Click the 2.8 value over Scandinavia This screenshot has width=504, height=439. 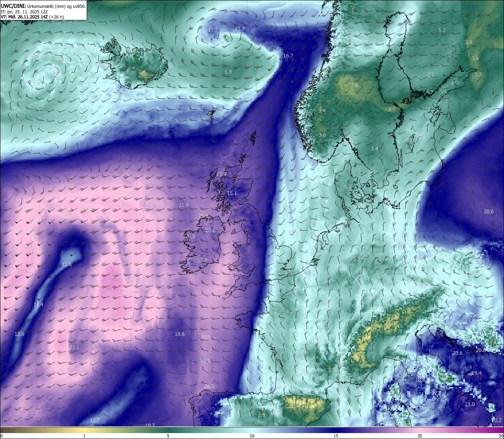[x=354, y=85]
